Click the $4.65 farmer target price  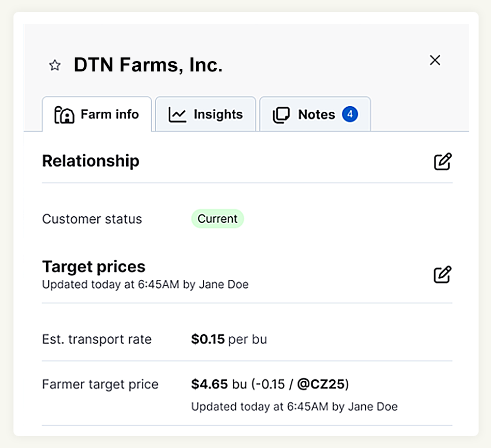210,384
